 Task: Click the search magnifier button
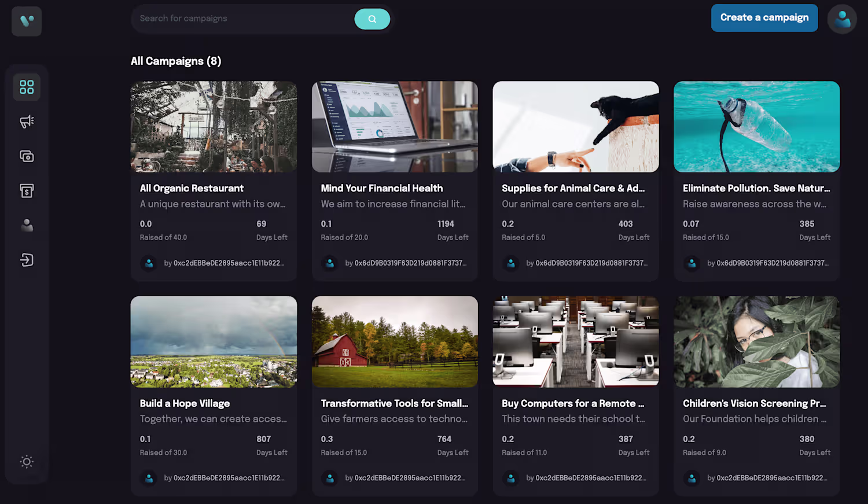372,19
